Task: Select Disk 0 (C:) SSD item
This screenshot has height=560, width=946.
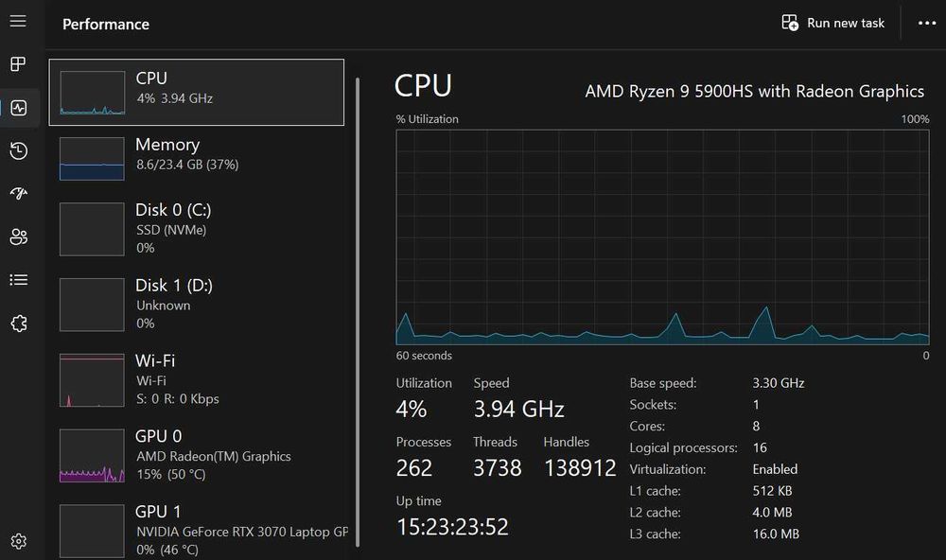Action: [197, 228]
